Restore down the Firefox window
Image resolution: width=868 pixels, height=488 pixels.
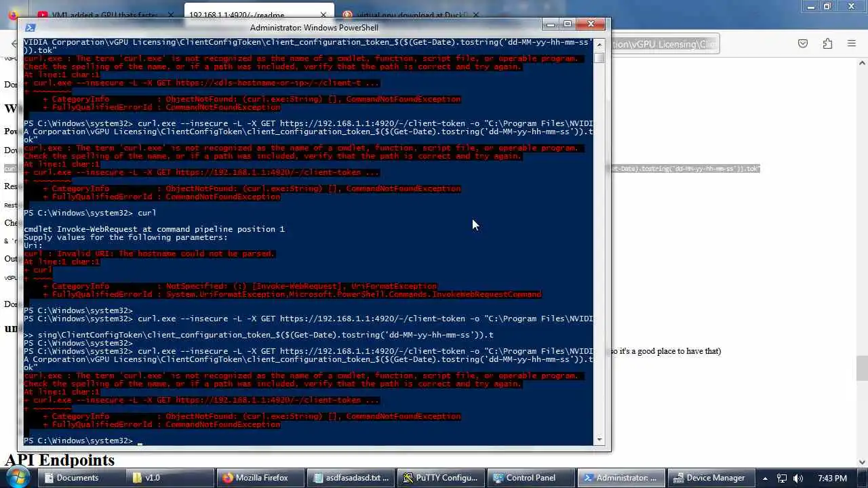tap(827, 7)
